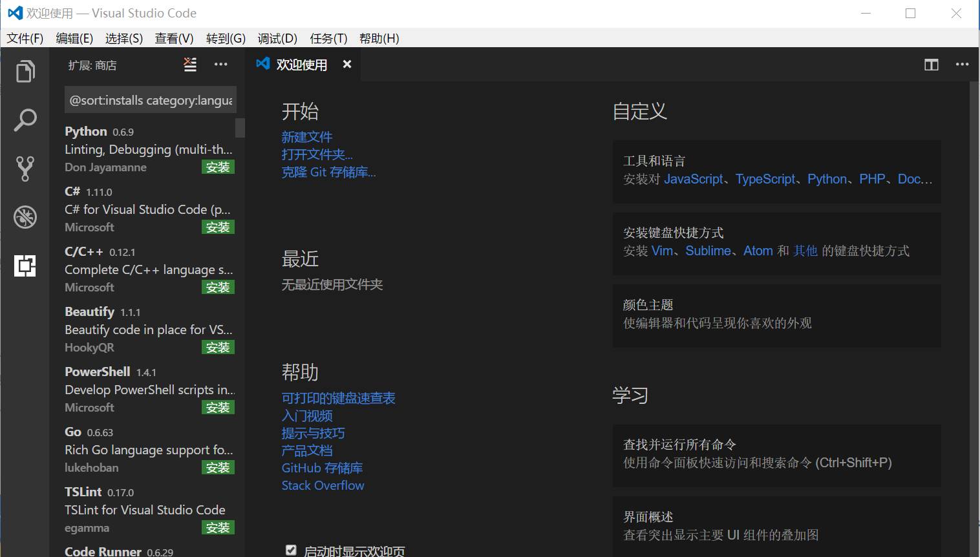Open 查找并运行所有命令 card
Viewport: 980px width, 557px height.
(x=777, y=456)
